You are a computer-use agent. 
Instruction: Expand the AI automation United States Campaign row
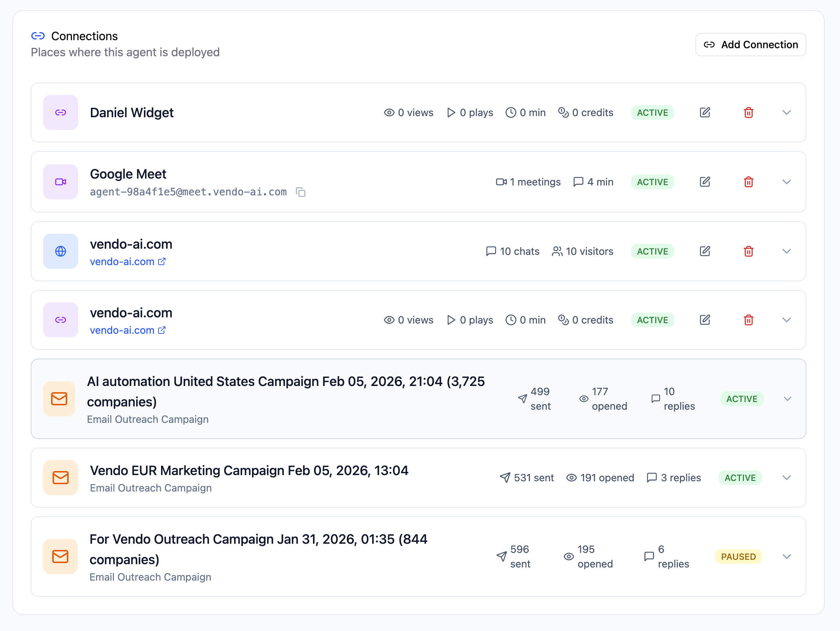click(787, 399)
